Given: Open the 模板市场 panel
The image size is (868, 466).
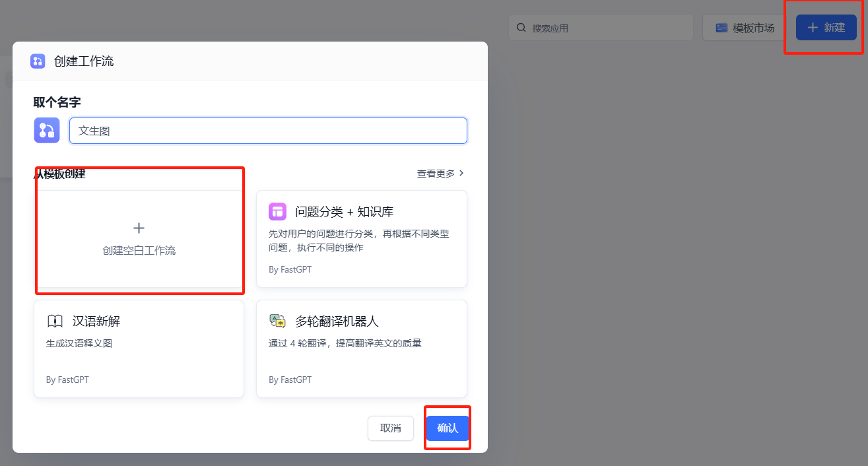Looking at the screenshot, I should coord(741,27).
